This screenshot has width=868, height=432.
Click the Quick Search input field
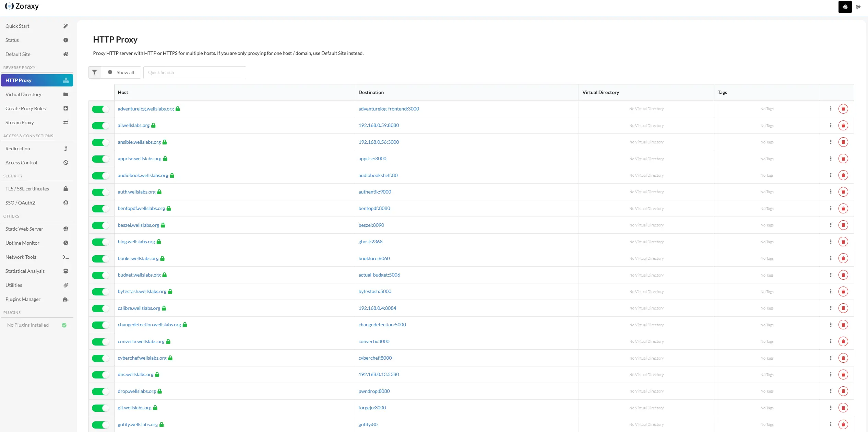(194, 72)
